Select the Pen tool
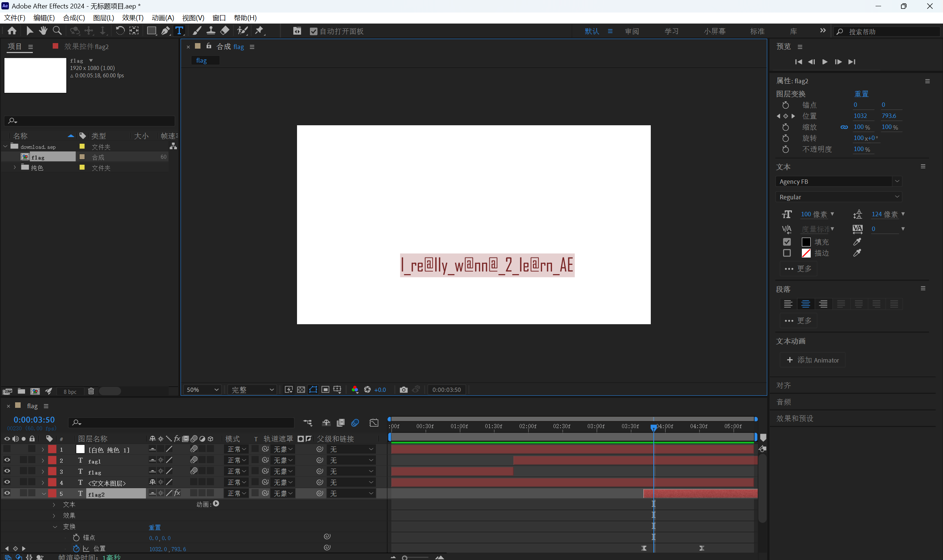Image resolution: width=943 pixels, height=560 pixels. pyautogui.click(x=165, y=31)
